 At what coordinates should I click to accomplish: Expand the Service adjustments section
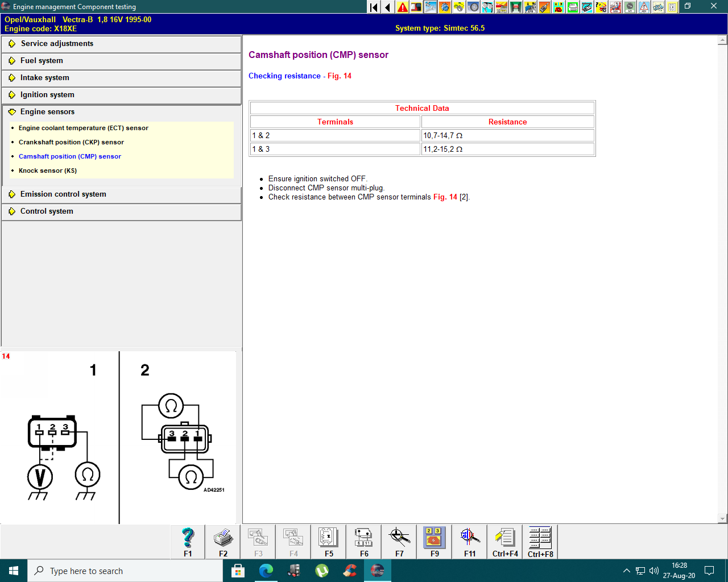pos(122,44)
